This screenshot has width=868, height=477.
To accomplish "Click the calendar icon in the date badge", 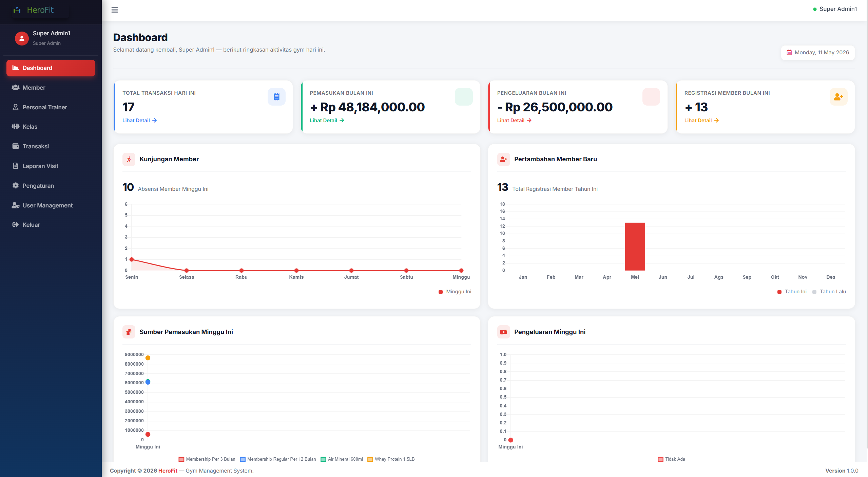I will pos(789,53).
